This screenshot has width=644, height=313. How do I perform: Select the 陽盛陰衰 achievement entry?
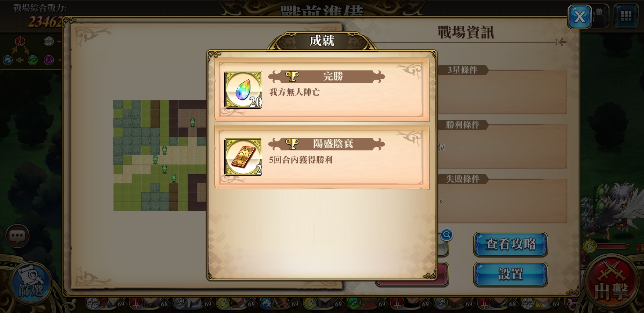322,157
